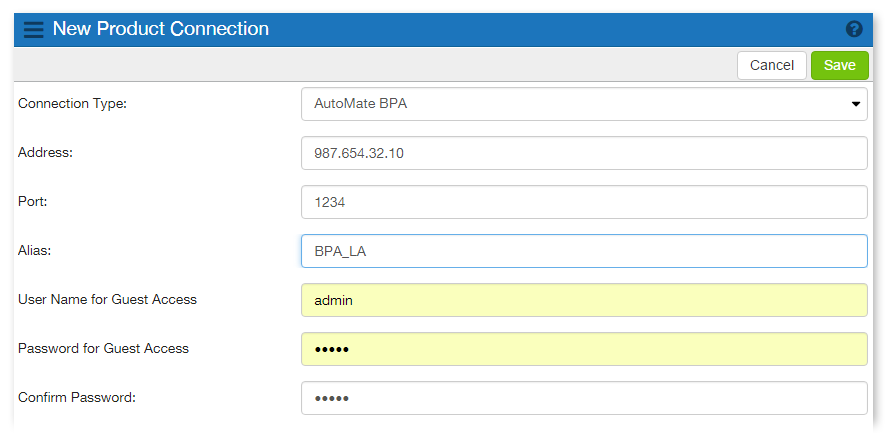
Task: Open the AutoMate BPA connection type dropdown
Action: 583,103
